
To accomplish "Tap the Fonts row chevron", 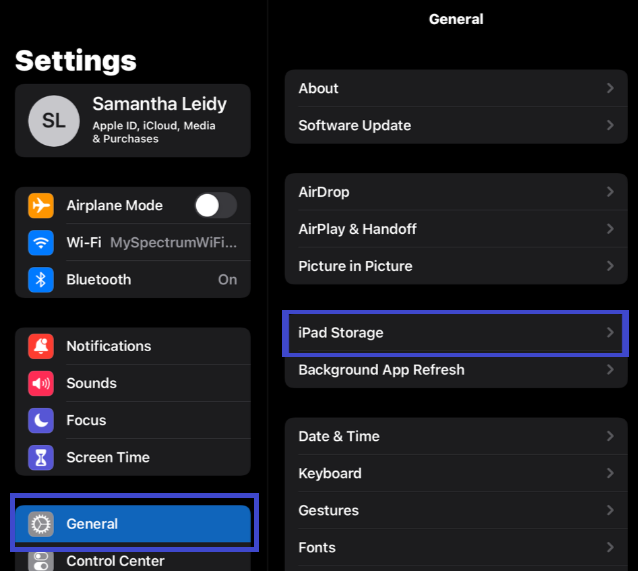I will click(610, 547).
